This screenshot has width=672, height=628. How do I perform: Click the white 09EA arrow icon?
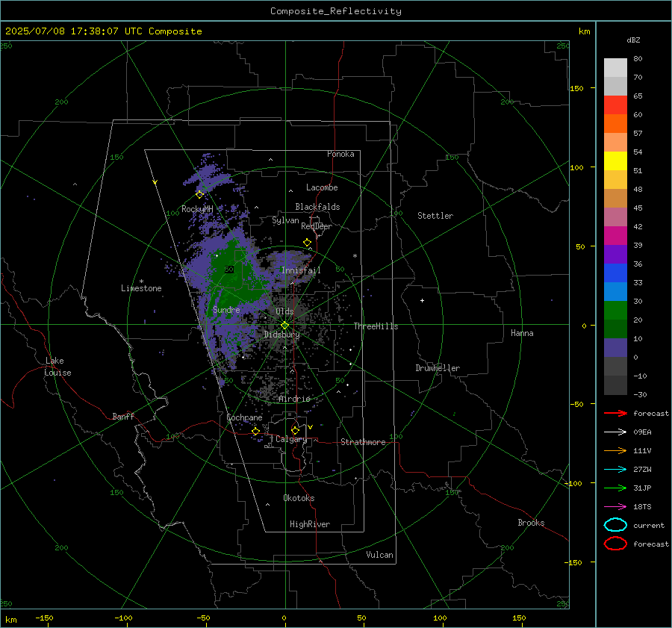point(615,432)
